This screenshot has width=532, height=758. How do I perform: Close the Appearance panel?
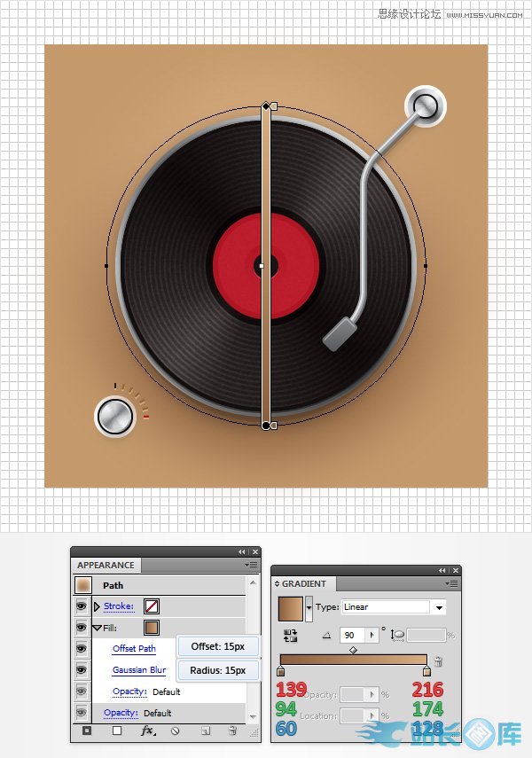255,551
